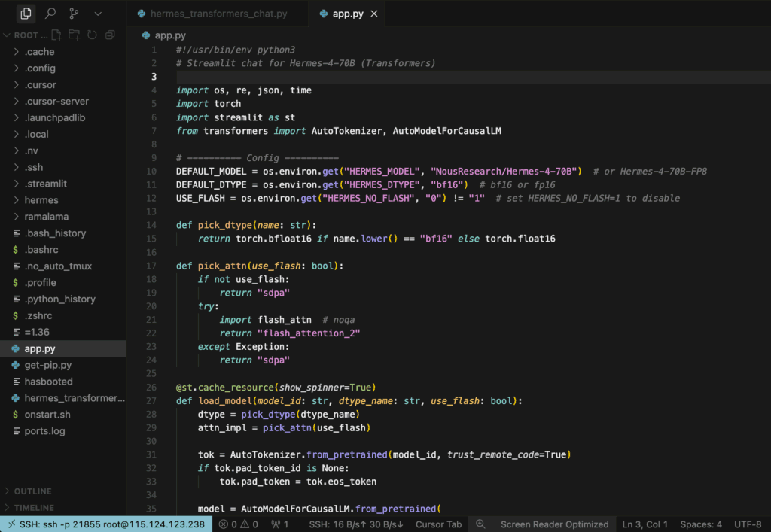Open the hasbooted file
771x532 pixels.
pyautogui.click(x=63, y=382)
